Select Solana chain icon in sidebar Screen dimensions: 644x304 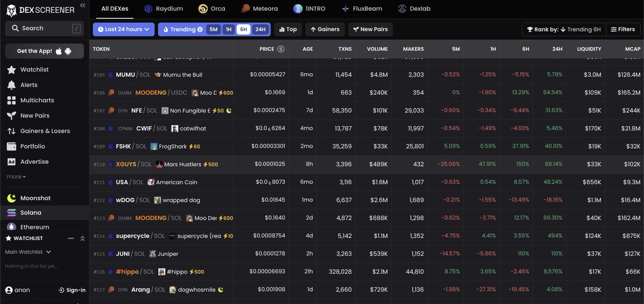coord(11,213)
